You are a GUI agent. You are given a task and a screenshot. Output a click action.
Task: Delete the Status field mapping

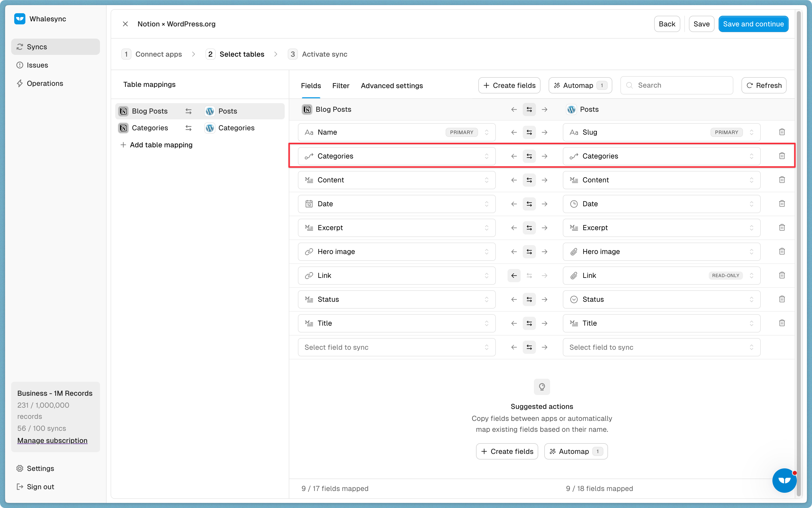(x=782, y=299)
